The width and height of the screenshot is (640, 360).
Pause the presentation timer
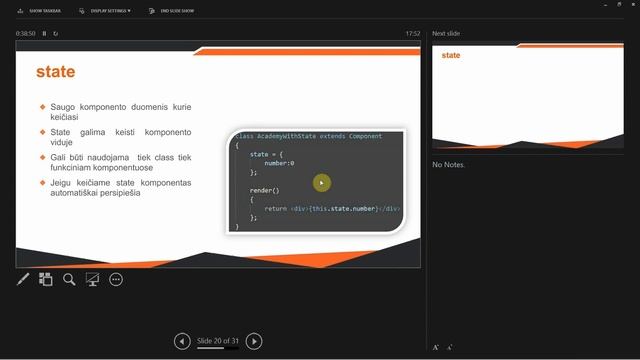44,33
